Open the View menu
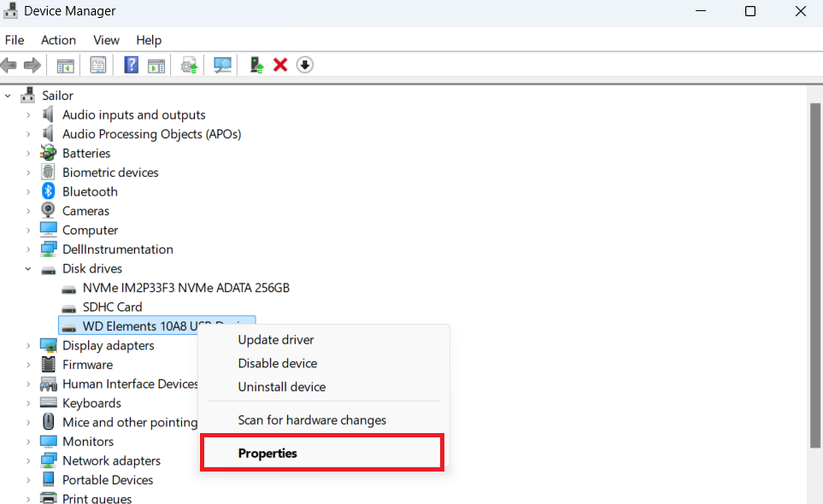The width and height of the screenshot is (823, 504). coord(106,40)
